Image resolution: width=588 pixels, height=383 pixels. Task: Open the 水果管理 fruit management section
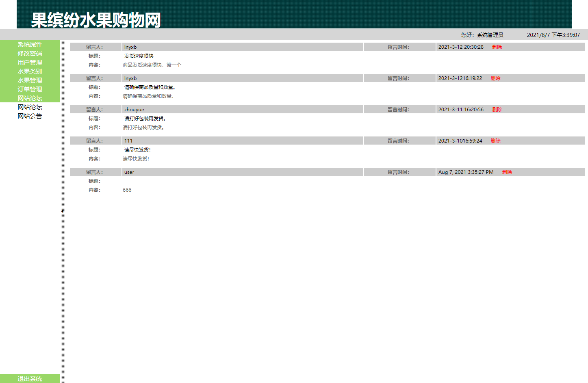tap(29, 80)
